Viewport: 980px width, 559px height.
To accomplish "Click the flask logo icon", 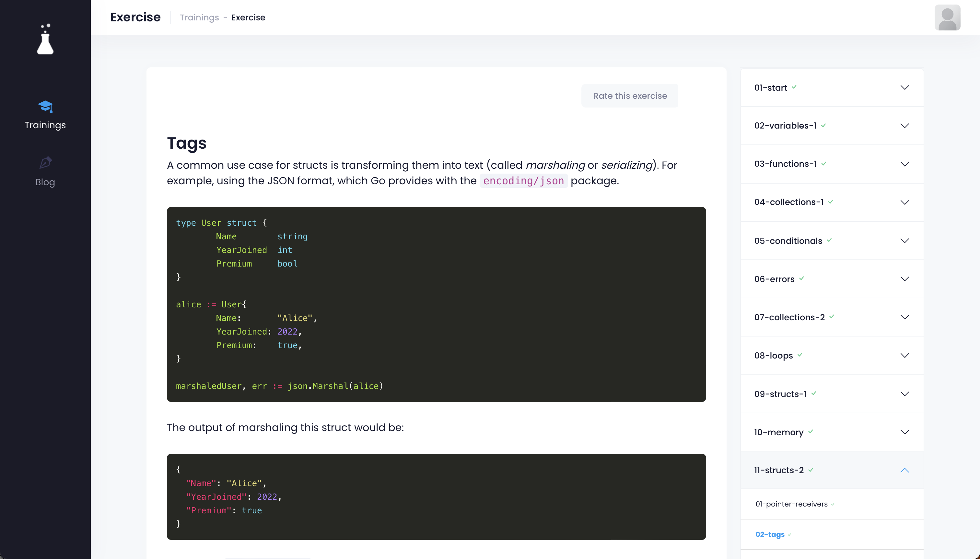I will 45,39.
